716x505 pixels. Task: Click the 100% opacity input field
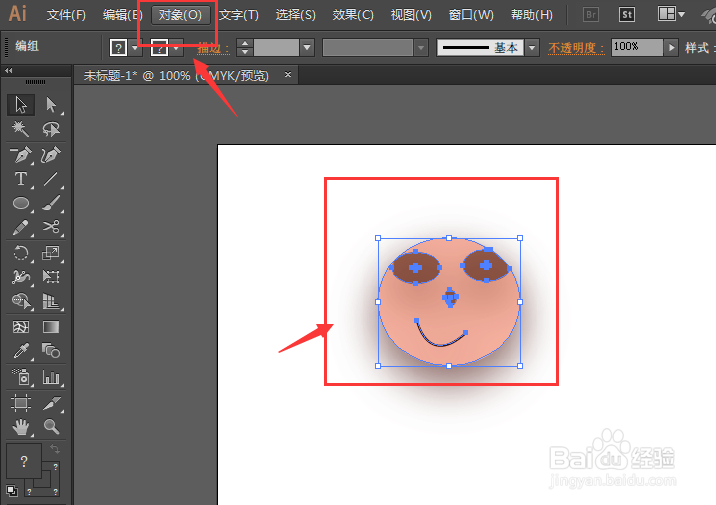click(637, 47)
